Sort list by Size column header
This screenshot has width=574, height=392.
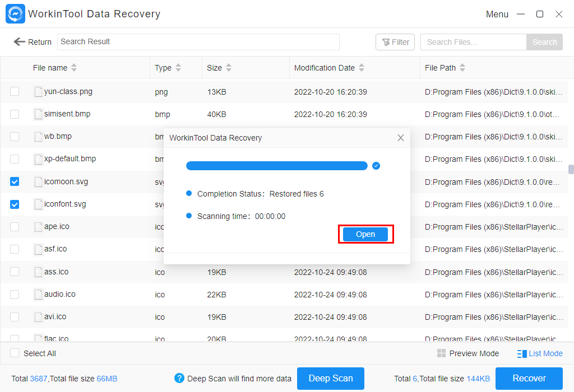(215, 68)
